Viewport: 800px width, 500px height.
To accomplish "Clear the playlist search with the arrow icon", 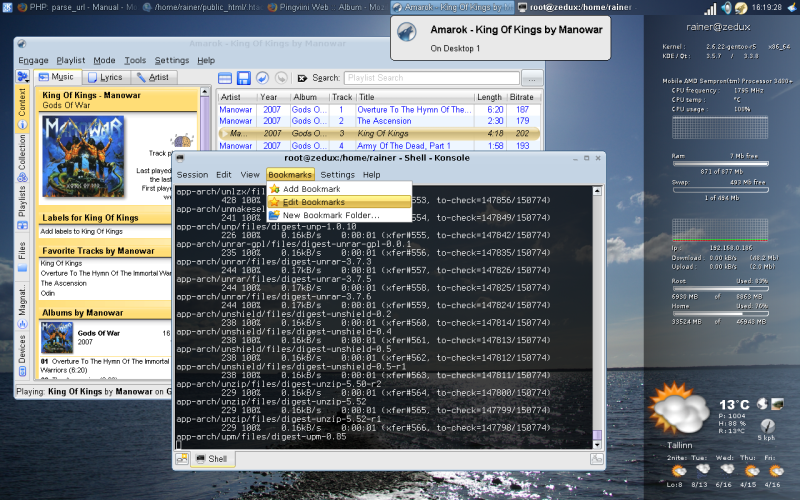I will pyautogui.click(x=302, y=78).
